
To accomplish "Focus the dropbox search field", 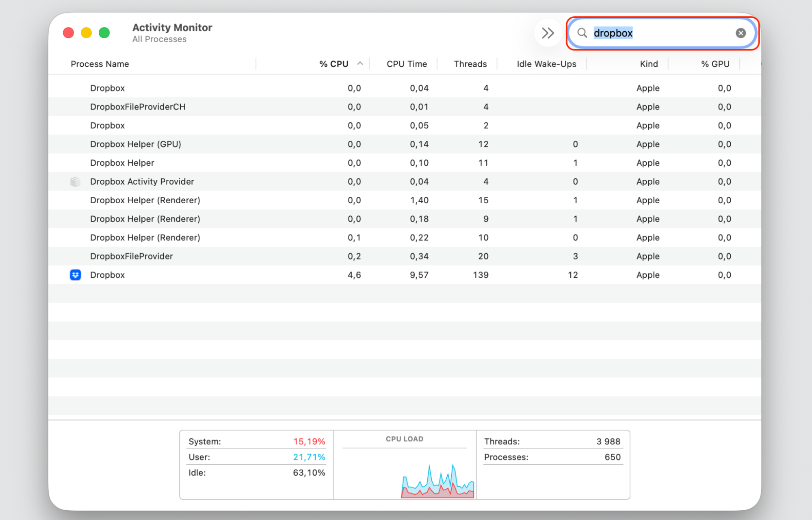I will [x=662, y=33].
